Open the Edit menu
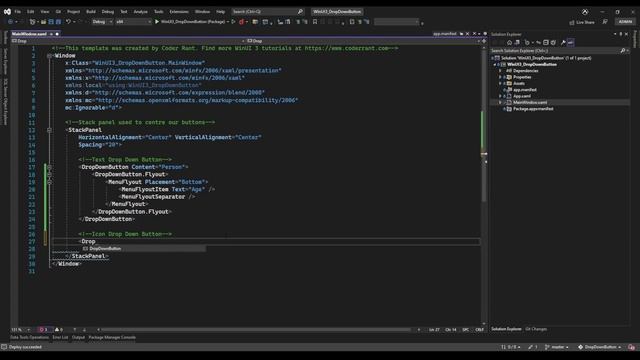640x360 pixels. [31, 11]
